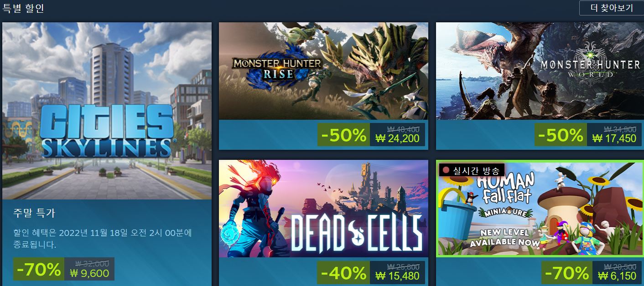Click the Cities Skylines logo on banner

[106, 131]
